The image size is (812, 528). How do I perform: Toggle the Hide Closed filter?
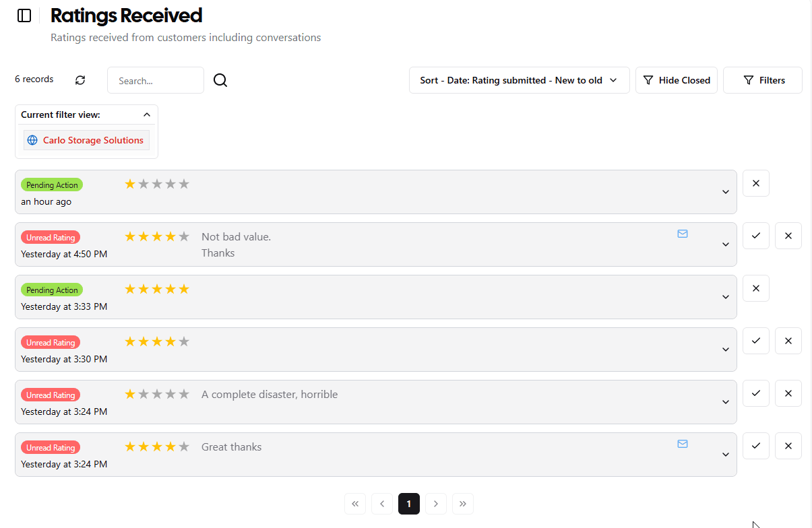click(677, 80)
